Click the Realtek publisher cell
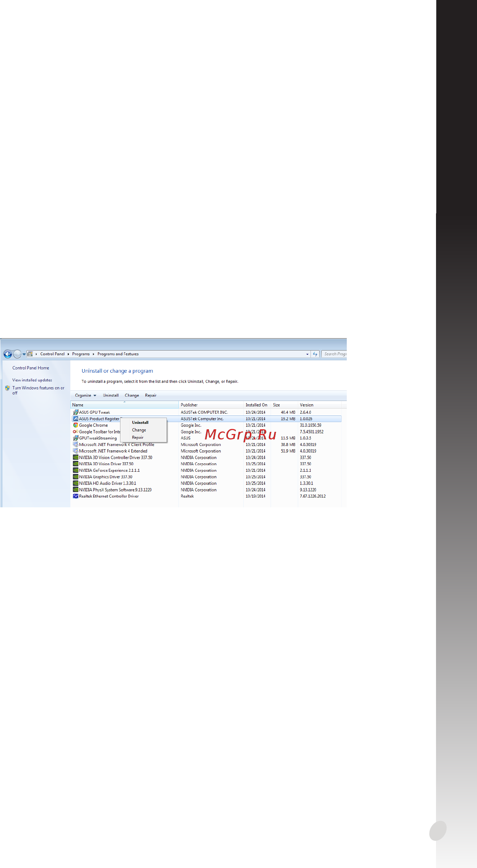This screenshot has height=868, width=477. (187, 496)
